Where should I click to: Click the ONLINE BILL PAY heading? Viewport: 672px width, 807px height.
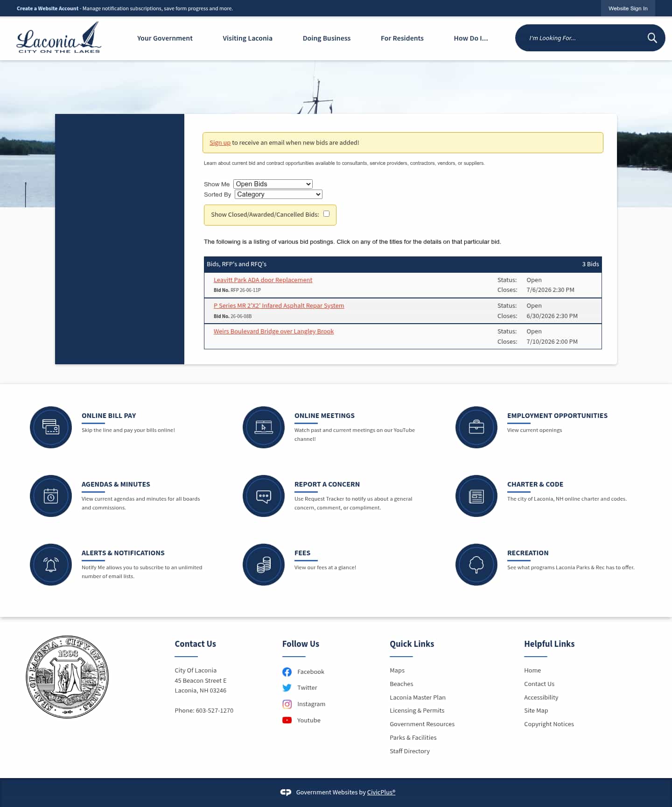tap(109, 416)
